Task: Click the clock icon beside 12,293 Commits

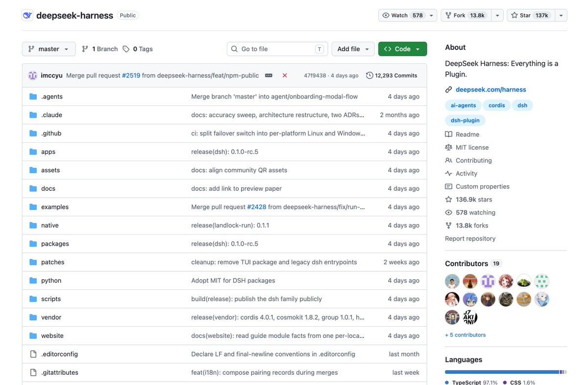Action: pyautogui.click(x=369, y=76)
